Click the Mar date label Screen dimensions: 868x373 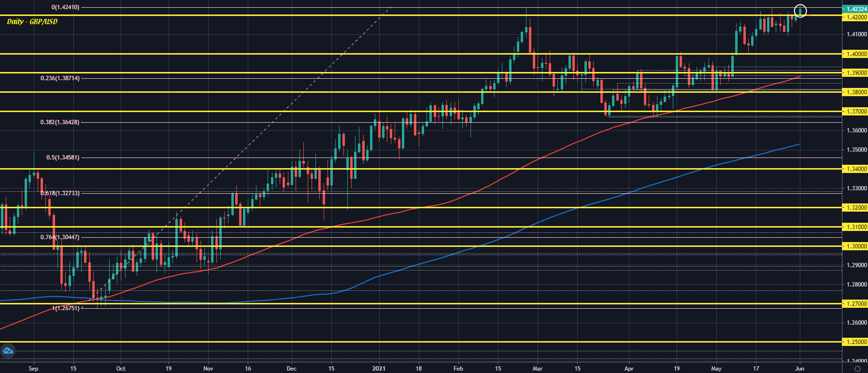538,369
